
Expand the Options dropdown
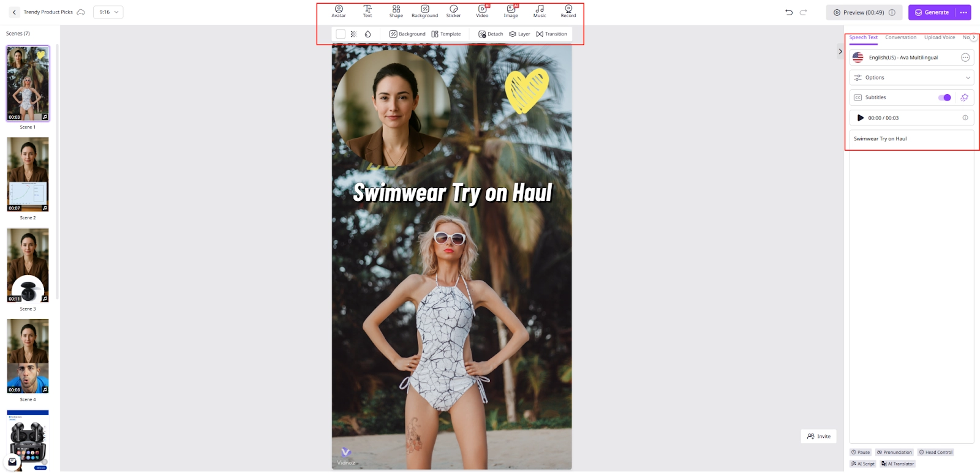pos(911,78)
